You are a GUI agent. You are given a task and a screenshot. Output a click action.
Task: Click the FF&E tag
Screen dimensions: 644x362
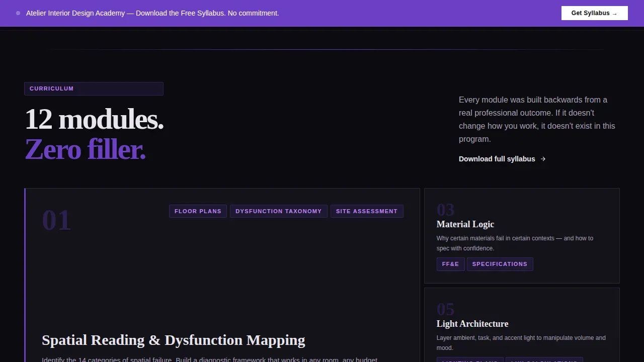click(450, 264)
